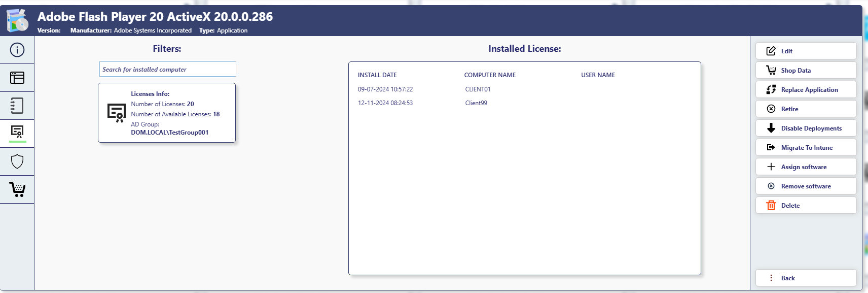This screenshot has width=868, height=293.
Task: Click the Filters heading
Action: [167, 49]
